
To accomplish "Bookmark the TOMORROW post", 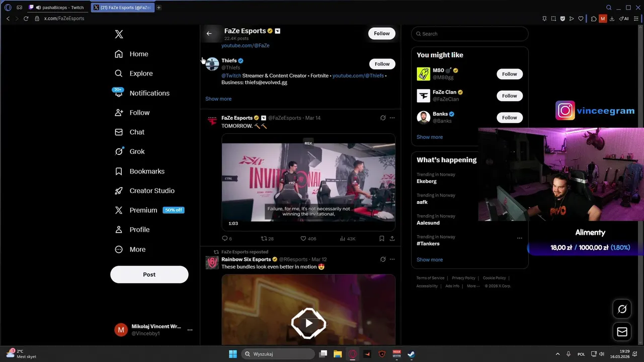I will 382,238.
